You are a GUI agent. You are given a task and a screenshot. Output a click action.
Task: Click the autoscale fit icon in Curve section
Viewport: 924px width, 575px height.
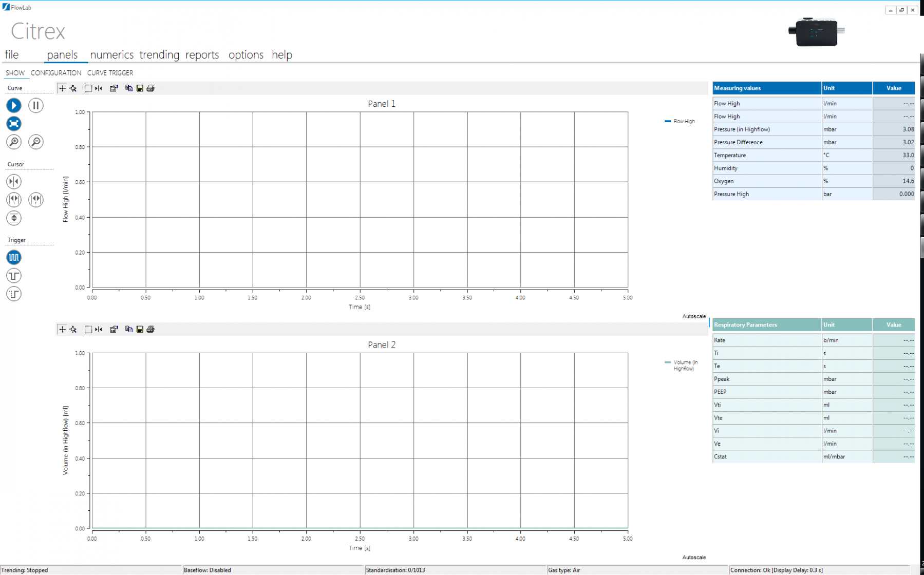click(14, 124)
